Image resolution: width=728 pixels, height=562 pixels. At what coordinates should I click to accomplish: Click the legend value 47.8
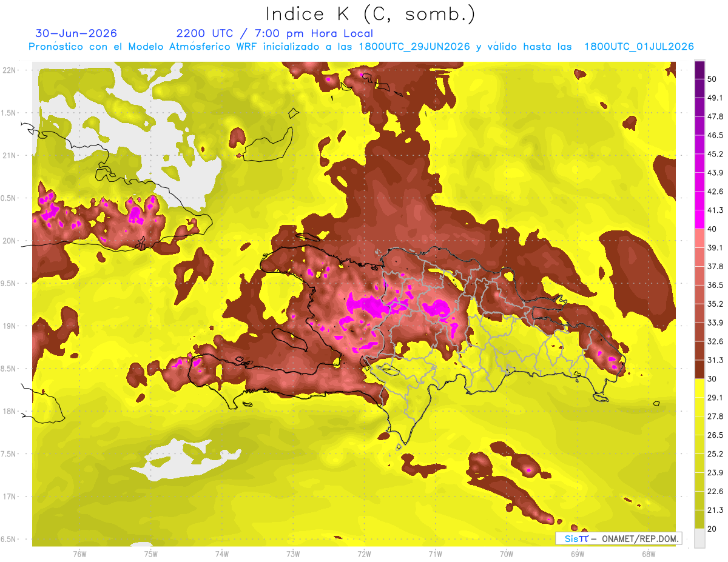click(715, 117)
